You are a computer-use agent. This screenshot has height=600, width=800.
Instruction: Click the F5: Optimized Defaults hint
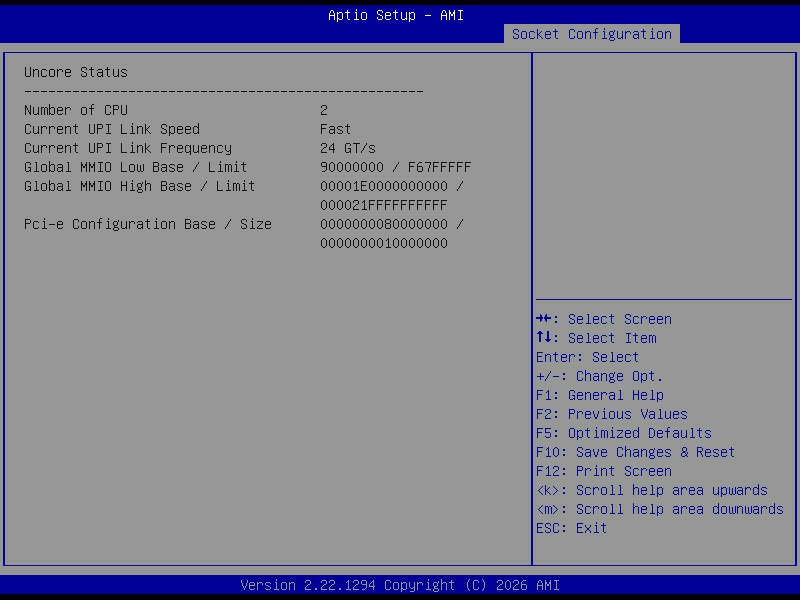[623, 433]
